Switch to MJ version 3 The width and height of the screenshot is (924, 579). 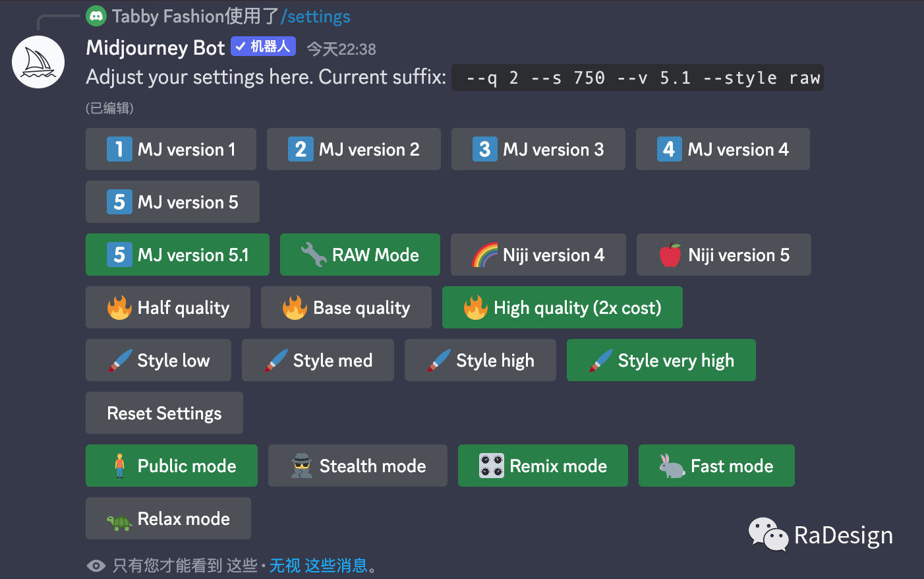point(538,149)
